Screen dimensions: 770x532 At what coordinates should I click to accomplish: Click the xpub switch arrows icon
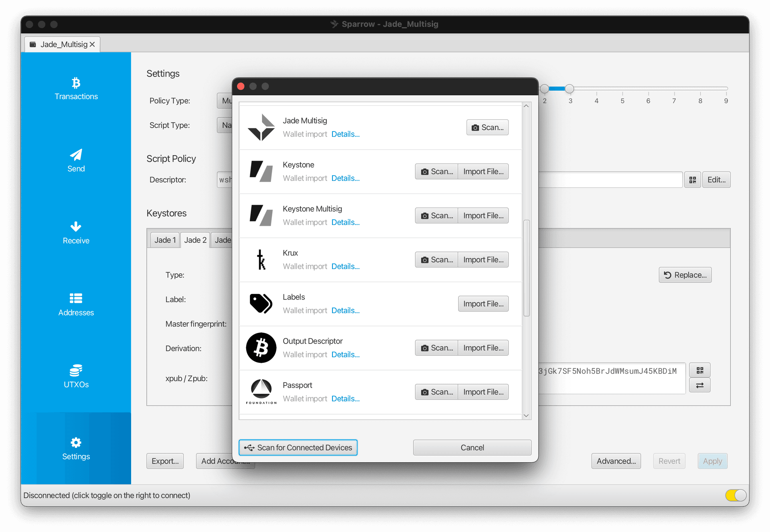700,385
